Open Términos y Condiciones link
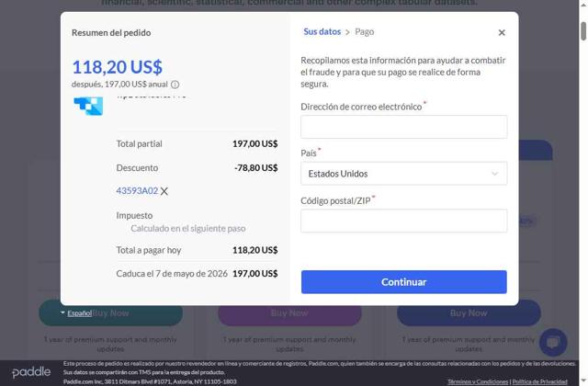The height and width of the screenshot is (386, 588). tap(478, 381)
